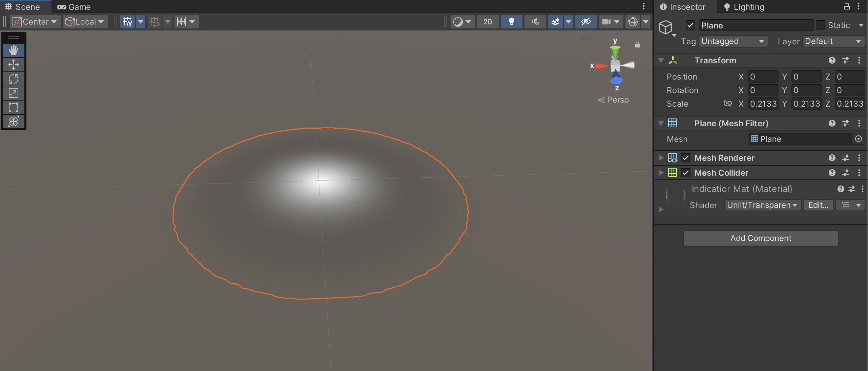Switch to the Game tab
Image resolution: width=868 pixels, height=371 pixels.
click(x=74, y=7)
